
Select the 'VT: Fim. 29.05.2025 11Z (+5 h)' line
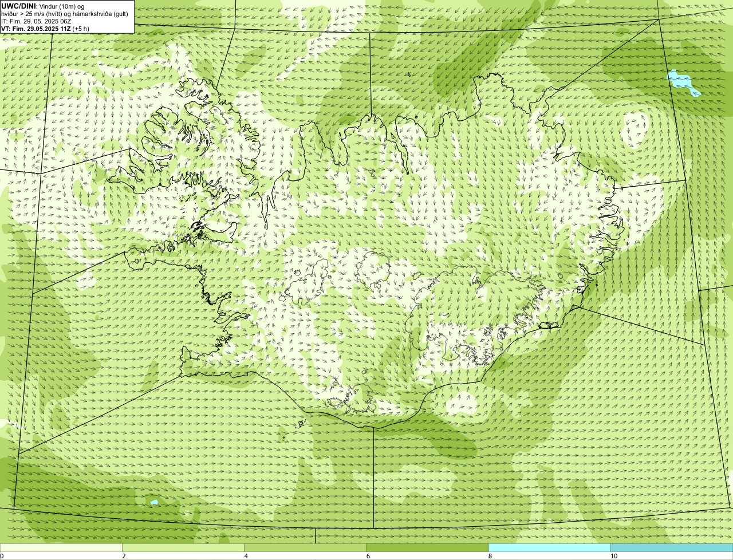click(x=45, y=29)
